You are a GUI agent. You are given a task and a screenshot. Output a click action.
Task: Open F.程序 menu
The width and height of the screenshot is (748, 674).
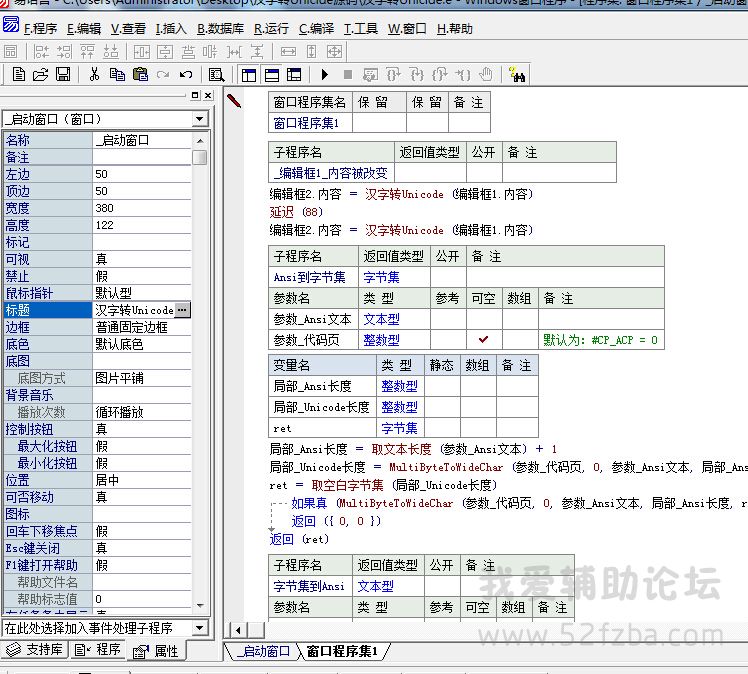pyautogui.click(x=40, y=29)
